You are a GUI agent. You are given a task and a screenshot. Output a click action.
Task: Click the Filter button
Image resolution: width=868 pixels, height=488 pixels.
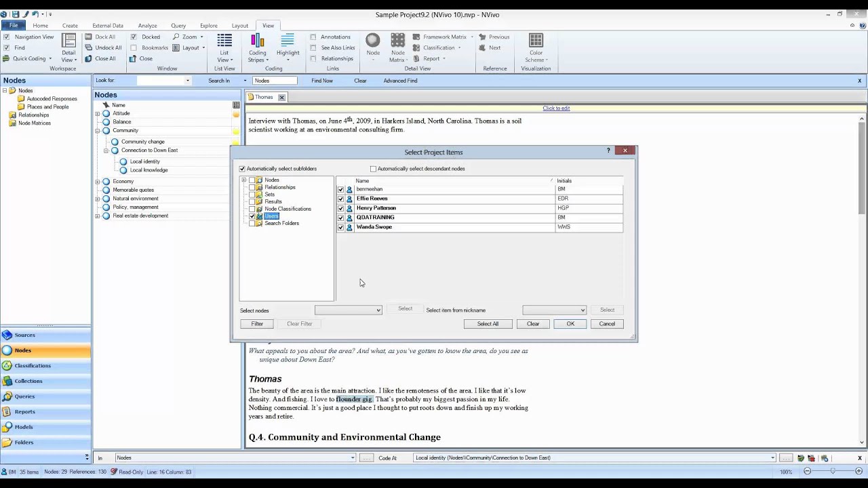pyautogui.click(x=257, y=324)
